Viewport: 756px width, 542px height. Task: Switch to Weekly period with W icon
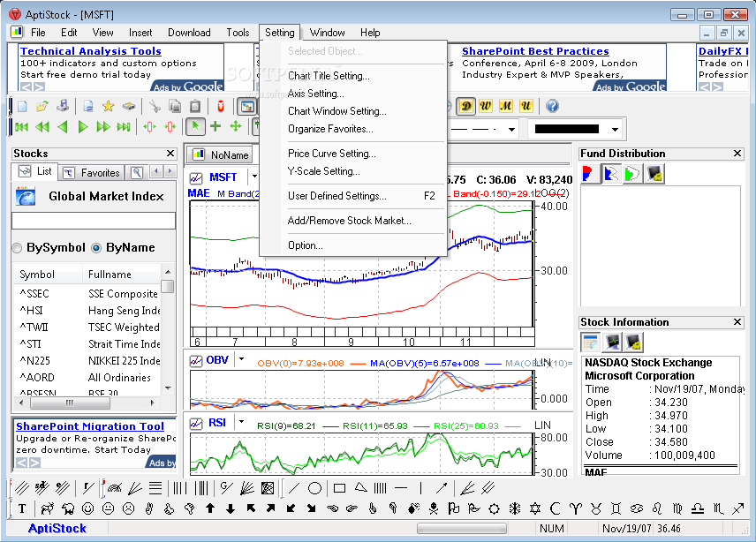(486, 106)
